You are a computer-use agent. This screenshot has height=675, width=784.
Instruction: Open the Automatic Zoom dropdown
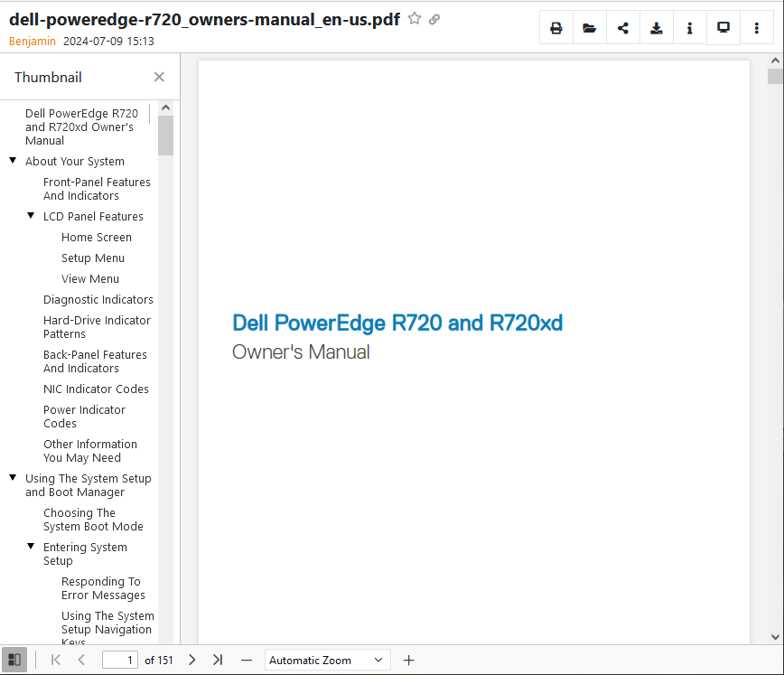(327, 661)
